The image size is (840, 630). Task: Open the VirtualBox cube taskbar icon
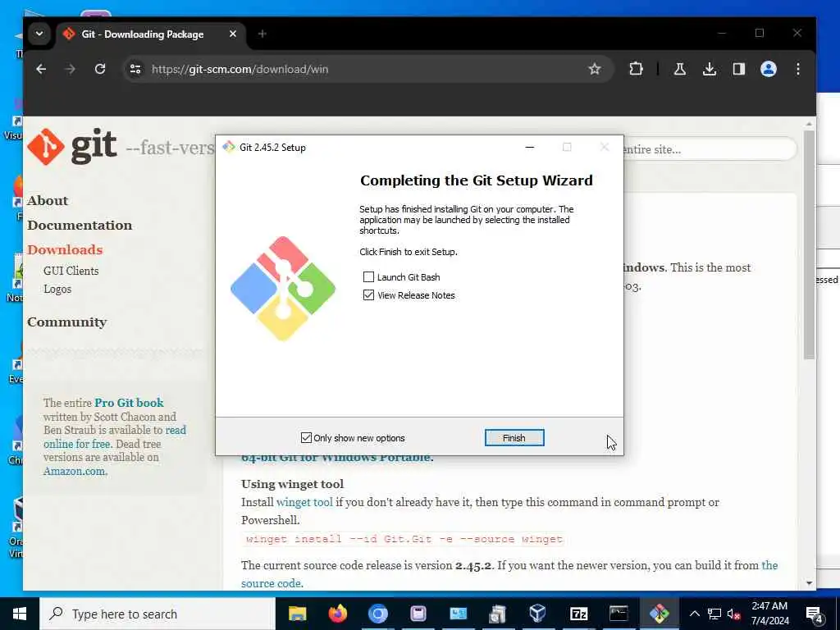tap(538, 614)
